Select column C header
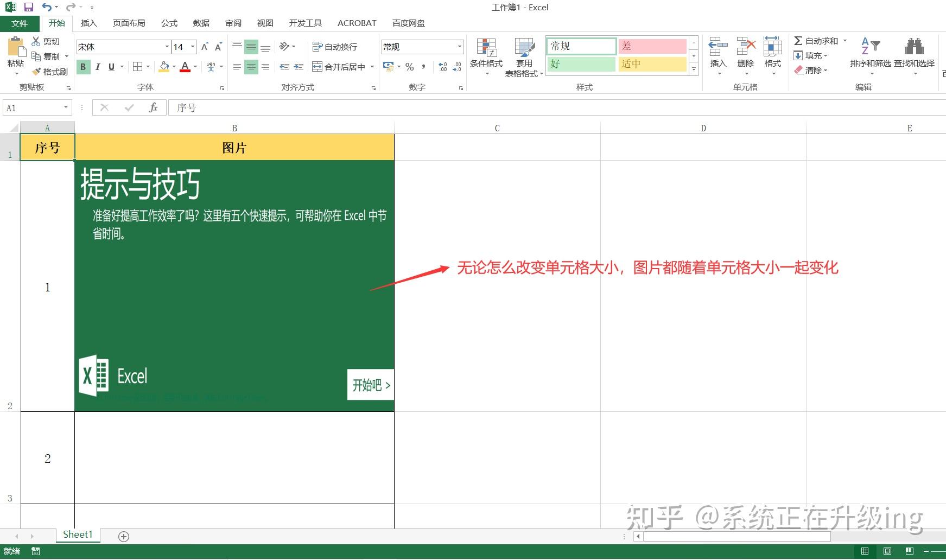 [x=497, y=128]
